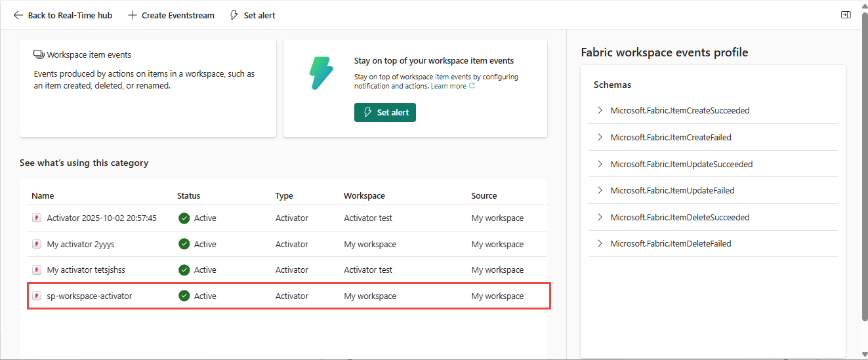Screen dimensions: 868x360
Task: Expand Microsoft.Fabric.ItemCreateSucceeded schema
Action: click(600, 110)
